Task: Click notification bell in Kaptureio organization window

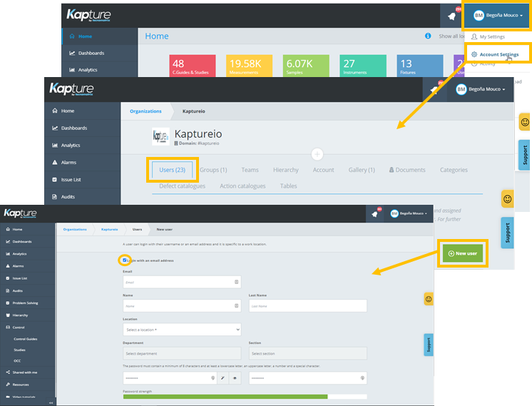Action: (x=434, y=90)
